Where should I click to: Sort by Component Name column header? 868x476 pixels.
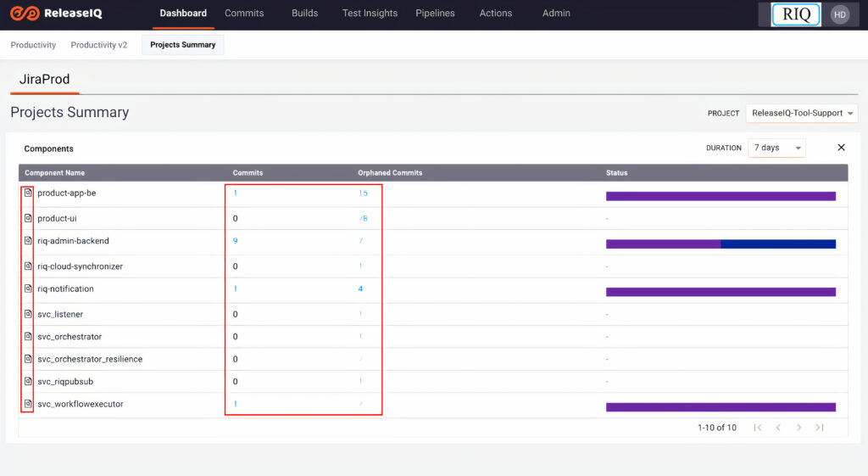tap(54, 173)
